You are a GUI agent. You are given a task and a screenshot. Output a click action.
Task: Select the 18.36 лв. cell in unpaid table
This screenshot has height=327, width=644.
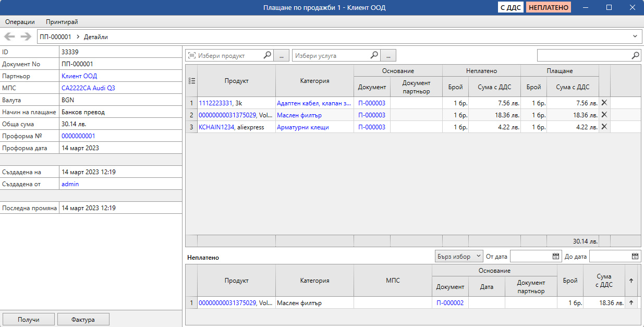coord(604,303)
